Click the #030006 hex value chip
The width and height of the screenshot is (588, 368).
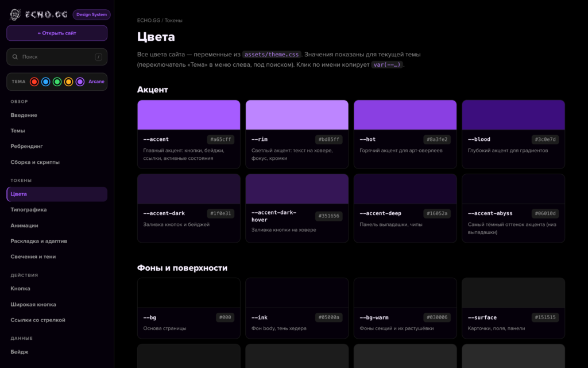point(437,317)
